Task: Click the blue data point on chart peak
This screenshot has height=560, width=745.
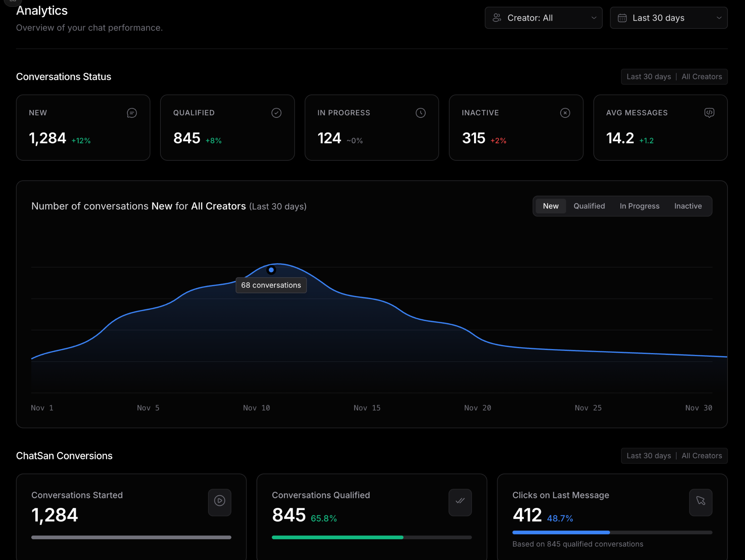Action: pos(271,270)
